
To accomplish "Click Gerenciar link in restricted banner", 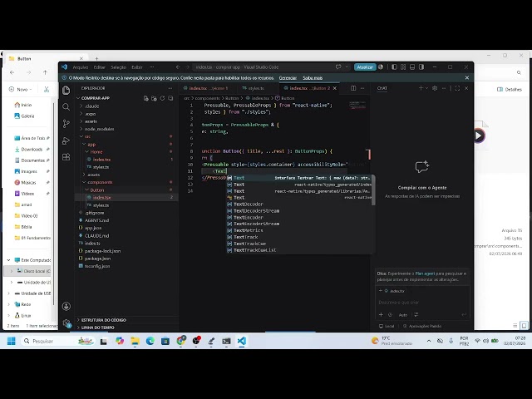I will coord(288,78).
